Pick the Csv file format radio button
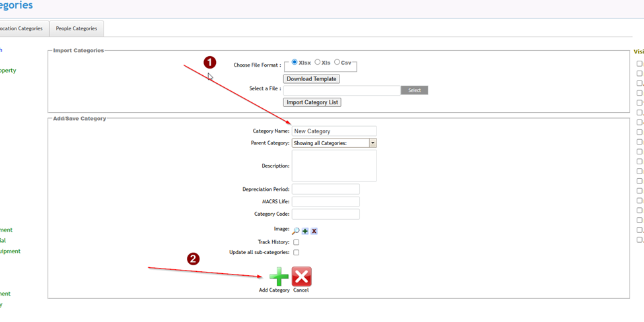This screenshot has width=644, height=322. click(x=337, y=62)
